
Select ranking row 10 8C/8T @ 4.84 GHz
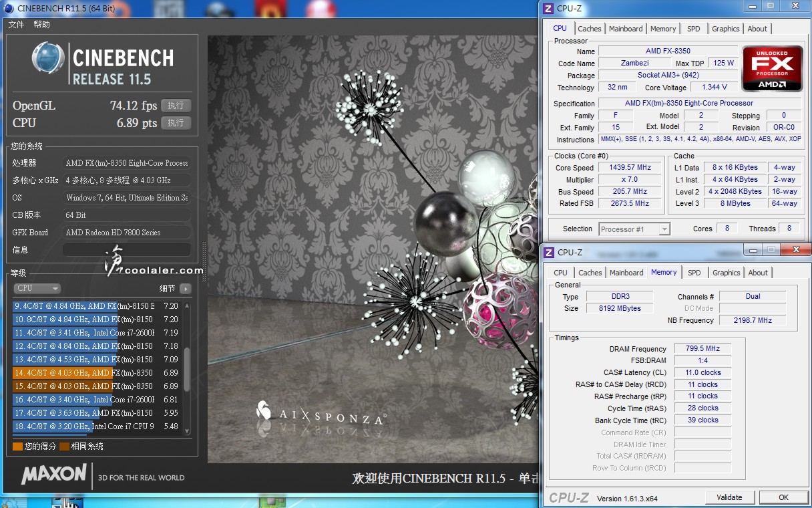[x=97, y=320]
